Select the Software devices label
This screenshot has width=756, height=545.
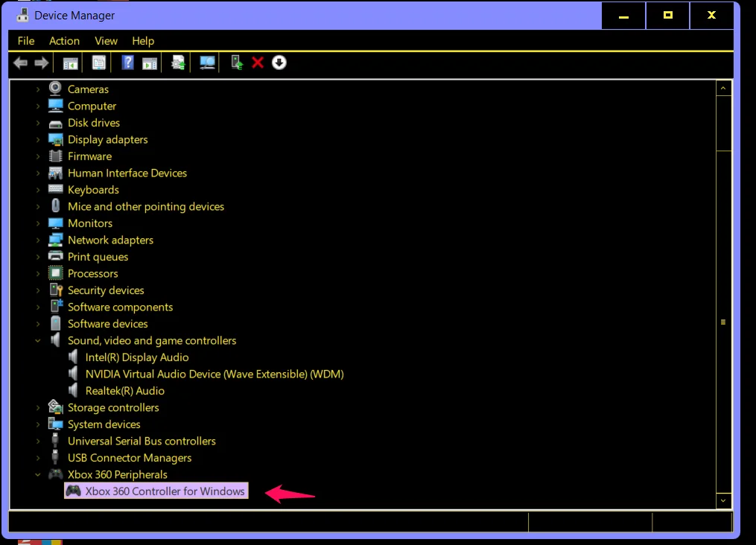[x=107, y=324]
